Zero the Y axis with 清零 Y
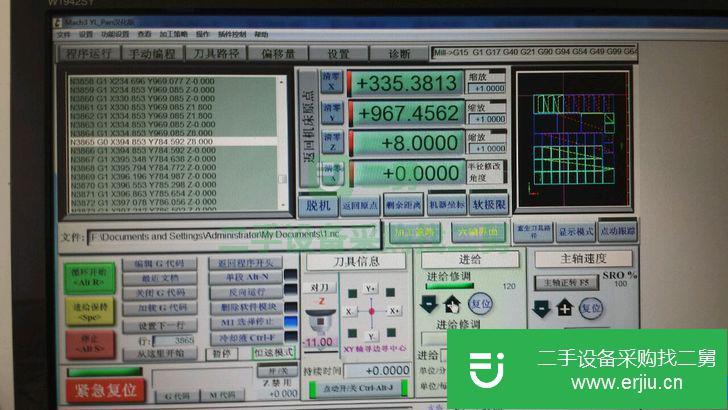Image resolution: width=728 pixels, height=410 pixels. [332, 112]
